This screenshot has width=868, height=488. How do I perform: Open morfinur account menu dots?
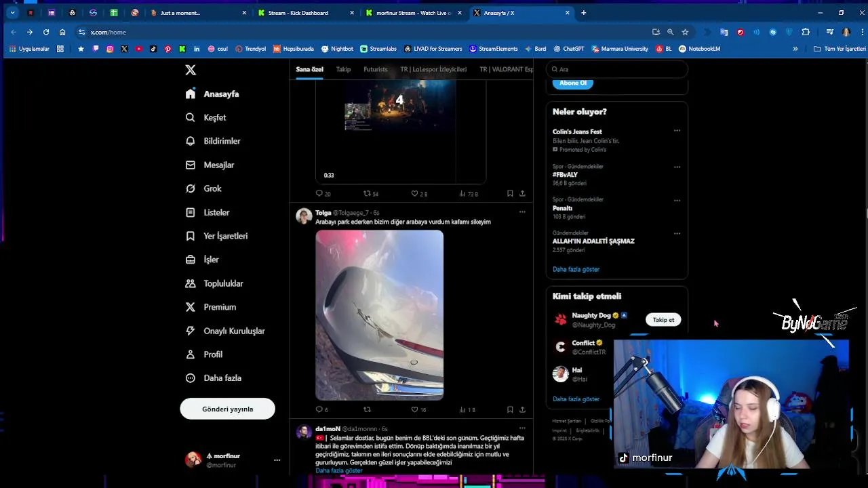click(277, 460)
